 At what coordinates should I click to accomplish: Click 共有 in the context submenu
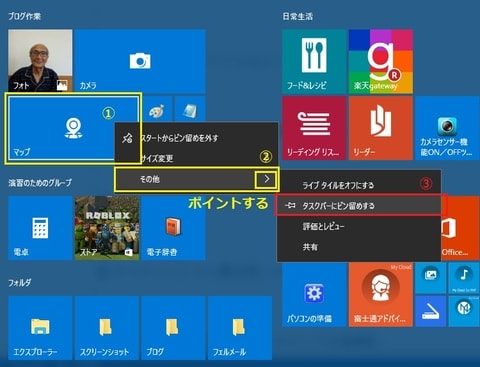tap(359, 247)
